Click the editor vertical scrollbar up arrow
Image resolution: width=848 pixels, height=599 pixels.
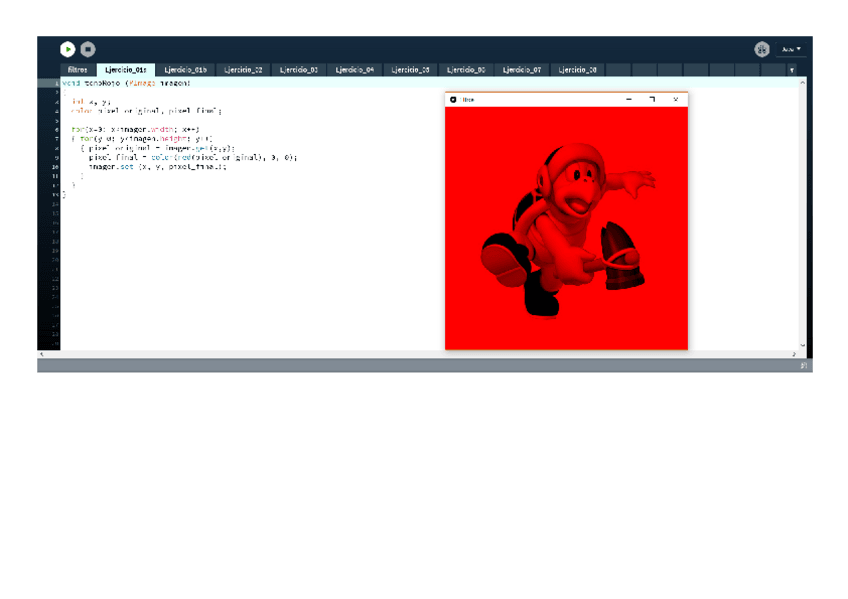803,83
